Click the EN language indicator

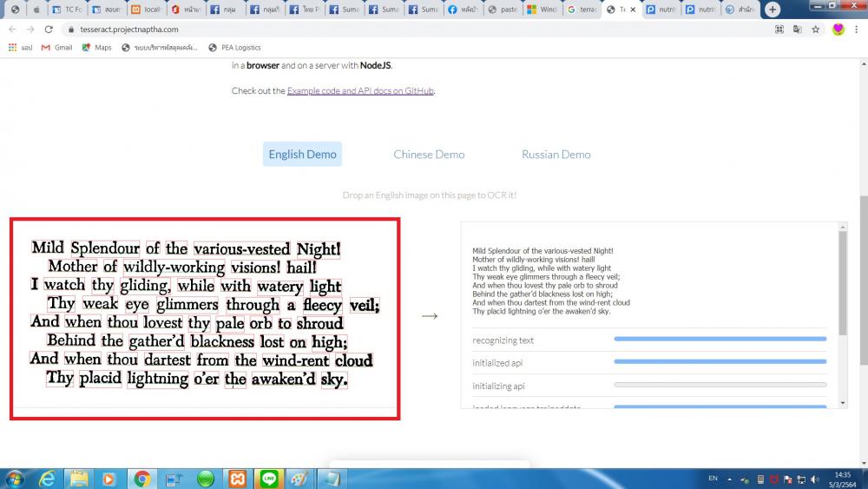[x=713, y=479]
